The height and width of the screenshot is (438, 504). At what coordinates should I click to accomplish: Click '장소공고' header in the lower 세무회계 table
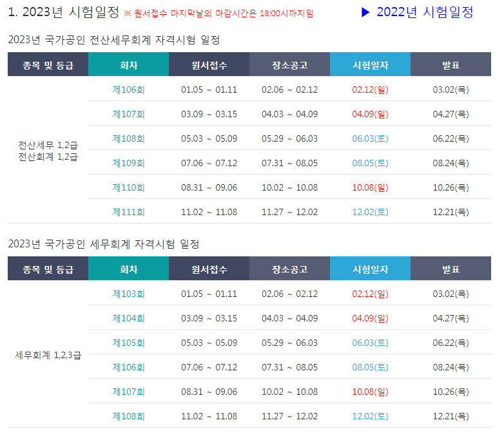[289, 269]
